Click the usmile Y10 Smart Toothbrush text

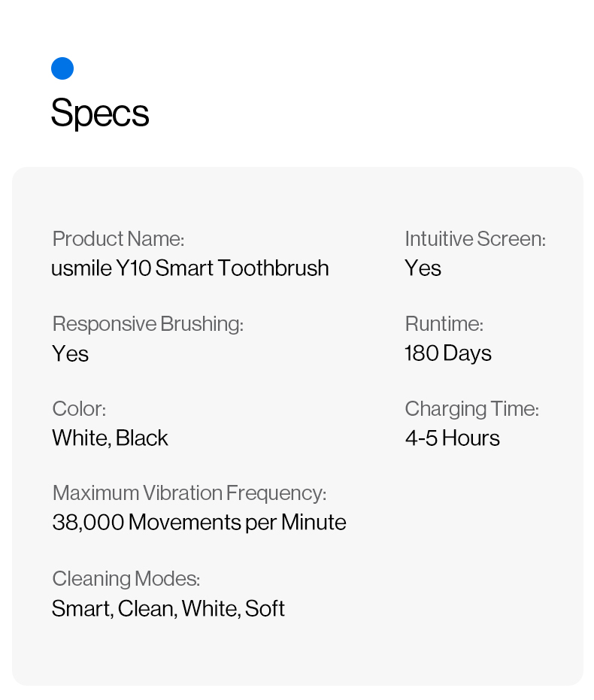190,268
